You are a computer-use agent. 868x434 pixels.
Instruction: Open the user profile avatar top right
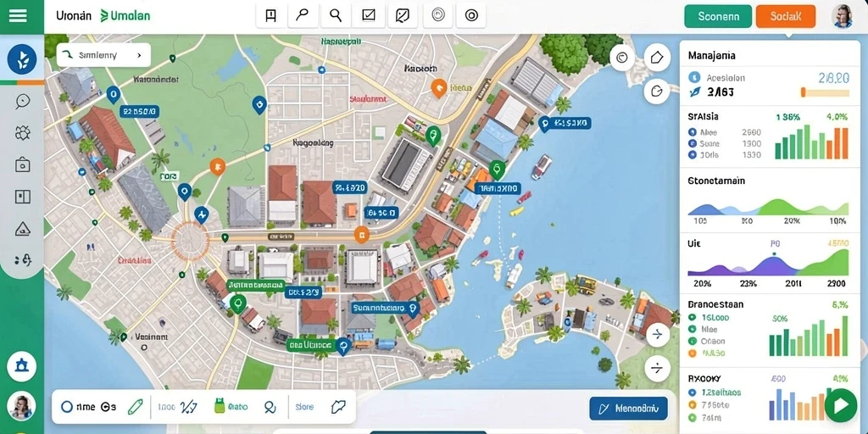coord(842,16)
